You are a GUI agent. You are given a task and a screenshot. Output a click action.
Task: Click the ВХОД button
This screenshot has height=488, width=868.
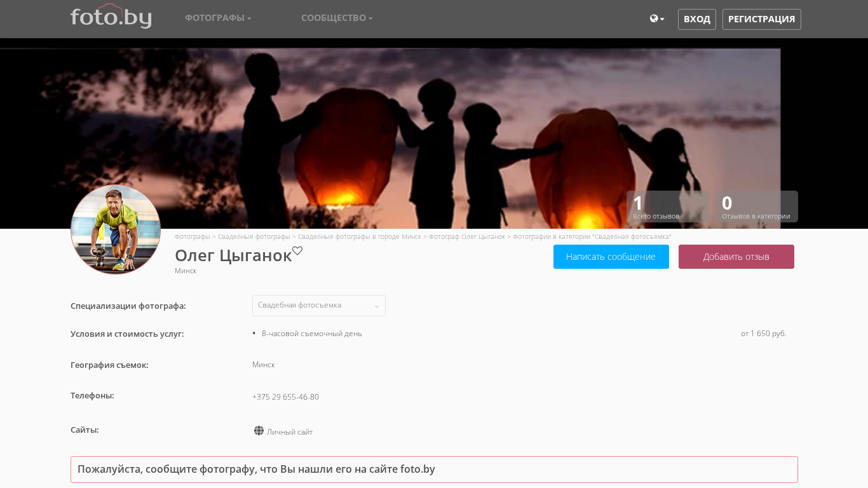click(x=696, y=19)
